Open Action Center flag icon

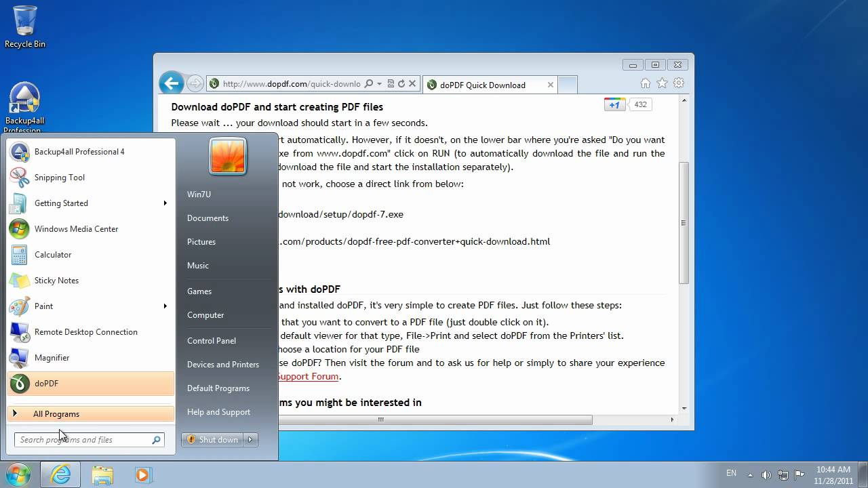[800, 474]
